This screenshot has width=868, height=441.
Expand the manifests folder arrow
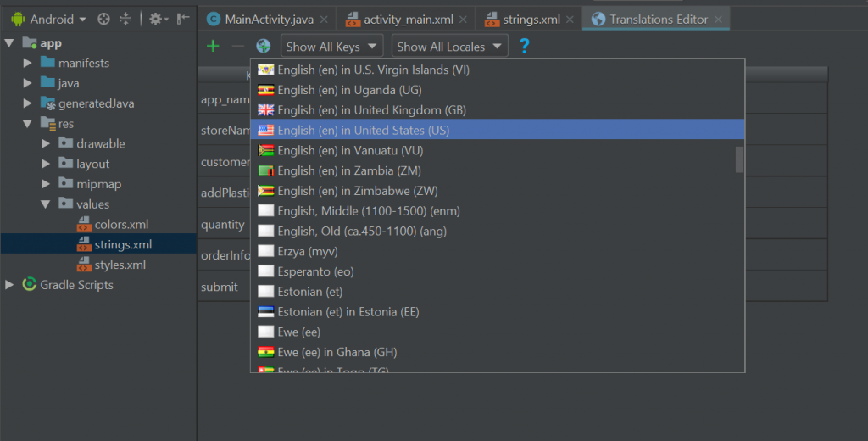(x=27, y=63)
